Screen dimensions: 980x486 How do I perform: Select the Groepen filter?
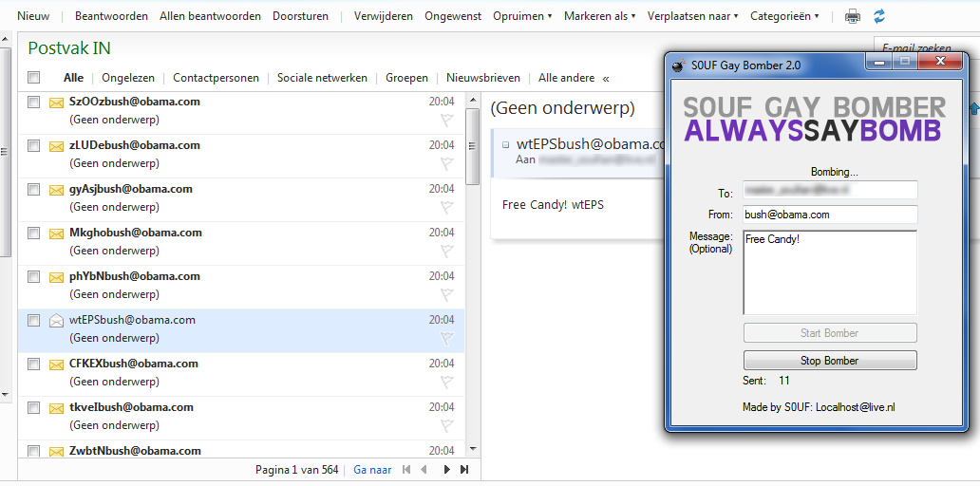[406, 78]
